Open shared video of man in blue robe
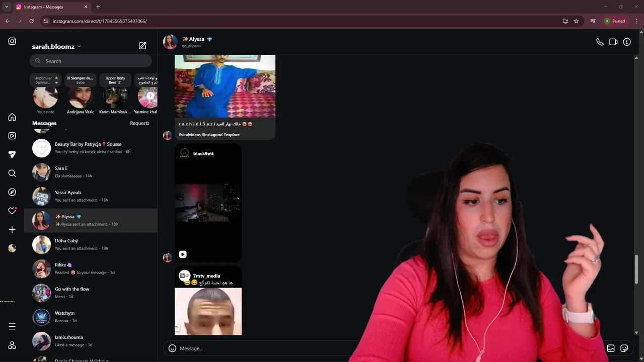The height and width of the screenshot is (362, 644). [x=225, y=86]
